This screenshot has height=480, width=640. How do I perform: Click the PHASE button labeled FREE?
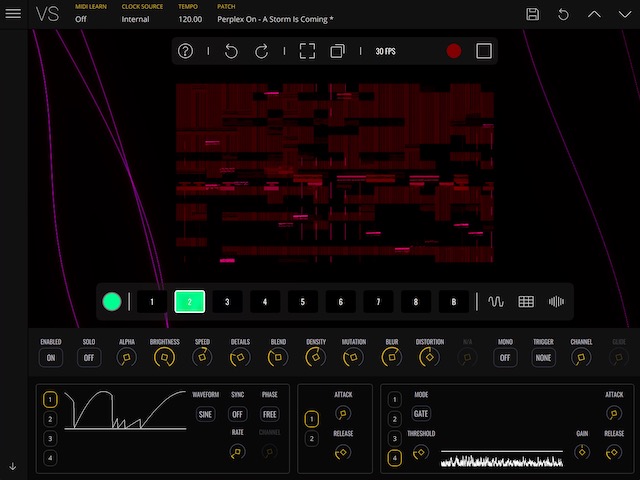tap(269, 414)
